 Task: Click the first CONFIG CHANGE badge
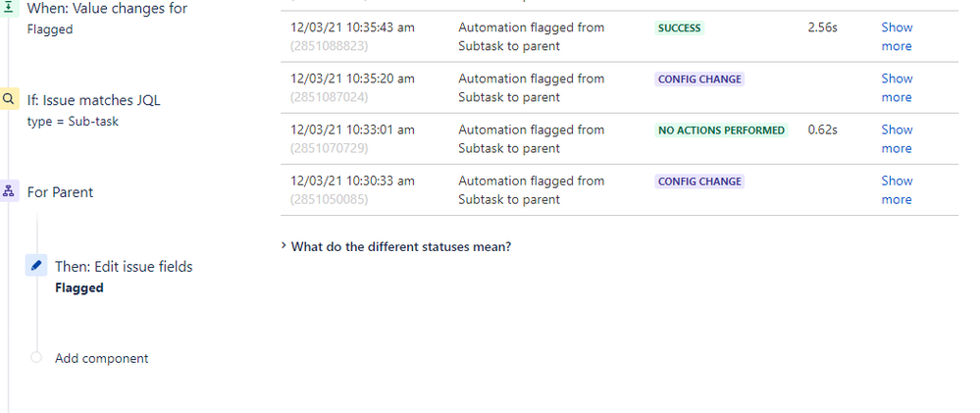699,79
